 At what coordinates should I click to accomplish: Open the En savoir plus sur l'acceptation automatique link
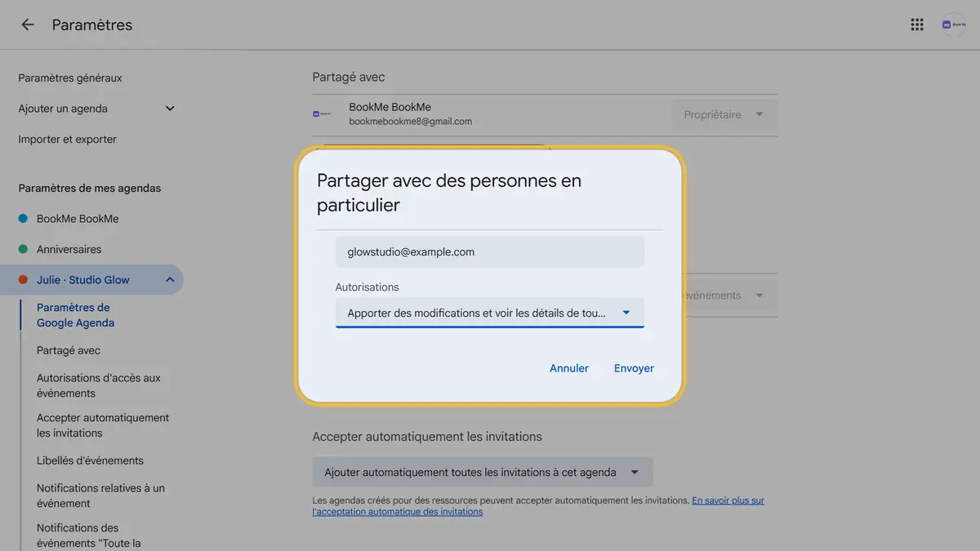[538, 506]
